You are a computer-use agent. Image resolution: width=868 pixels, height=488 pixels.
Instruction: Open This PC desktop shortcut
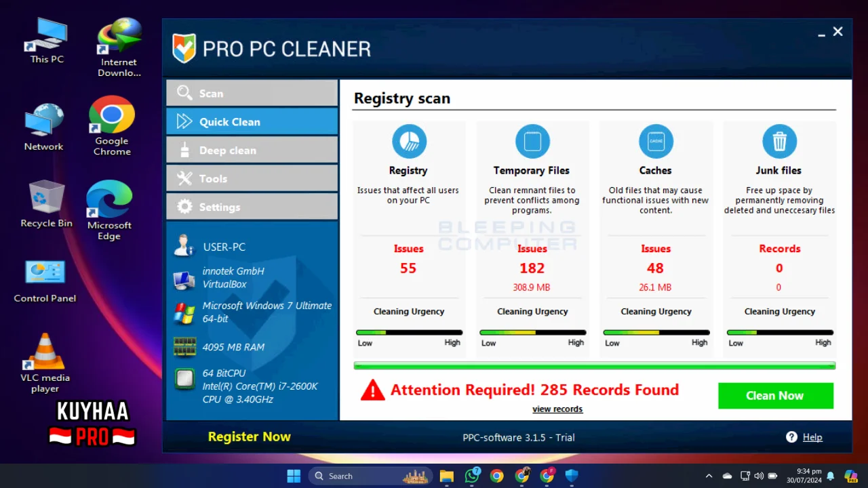[x=47, y=41]
